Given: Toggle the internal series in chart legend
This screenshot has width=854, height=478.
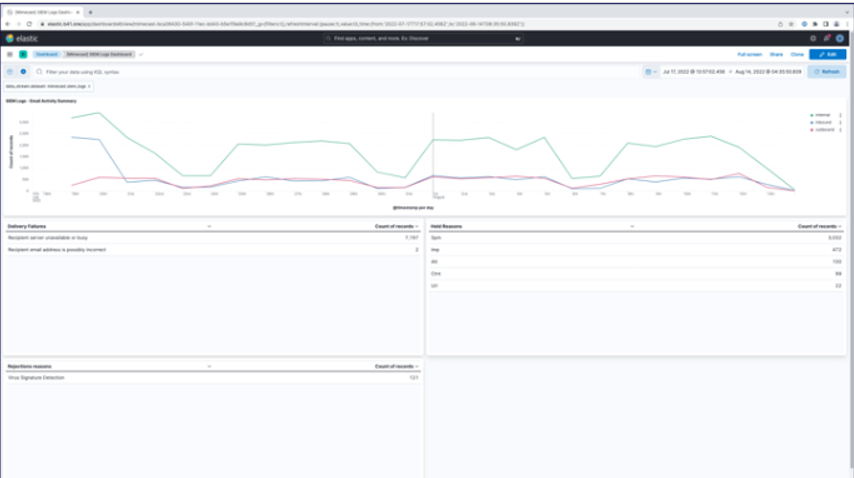Looking at the screenshot, I should (x=822, y=115).
